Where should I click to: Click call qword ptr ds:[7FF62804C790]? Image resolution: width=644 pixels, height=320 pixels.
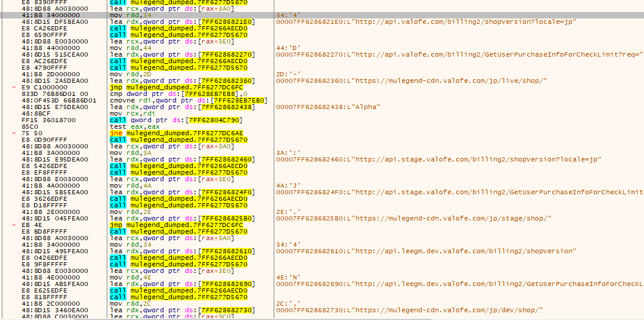tap(177, 120)
